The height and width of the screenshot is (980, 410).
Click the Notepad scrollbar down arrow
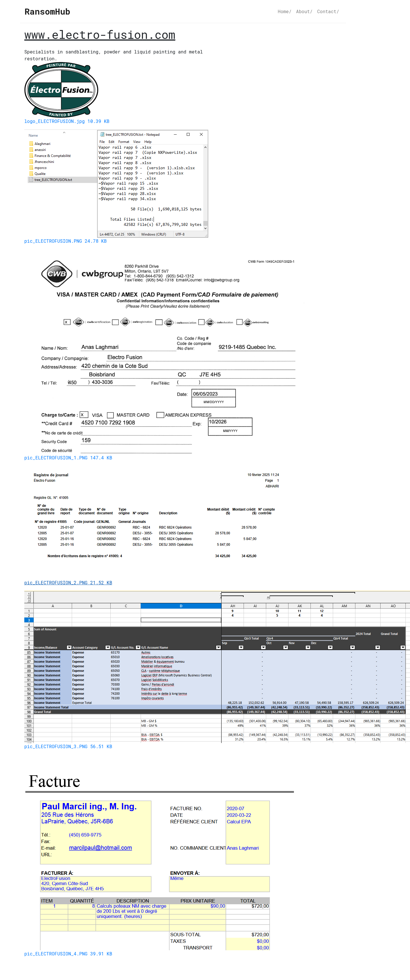click(205, 228)
